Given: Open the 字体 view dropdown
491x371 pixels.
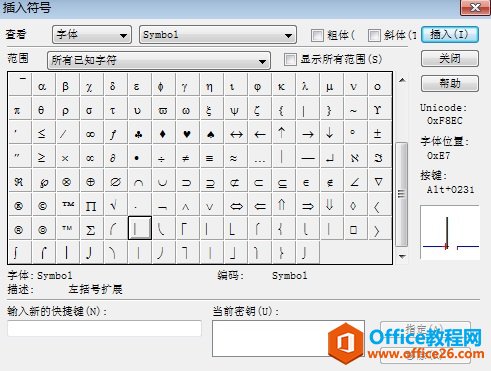Looking at the screenshot, I should click(x=92, y=35).
